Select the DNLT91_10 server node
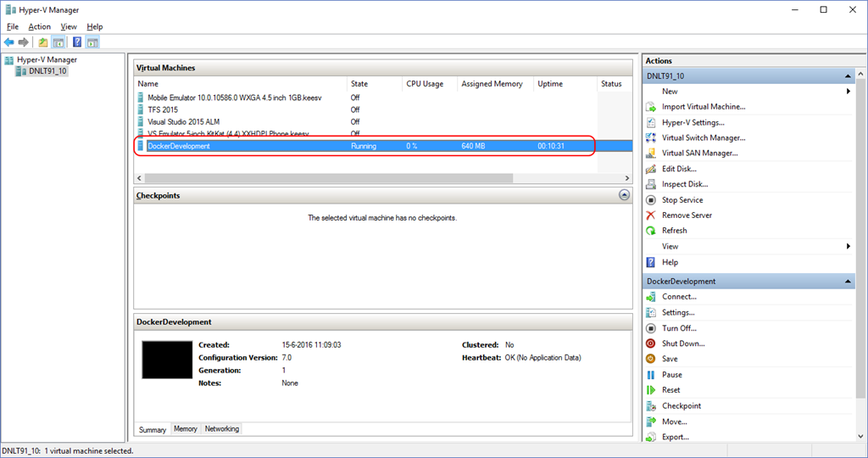The width and height of the screenshot is (868, 458). pyautogui.click(x=42, y=71)
